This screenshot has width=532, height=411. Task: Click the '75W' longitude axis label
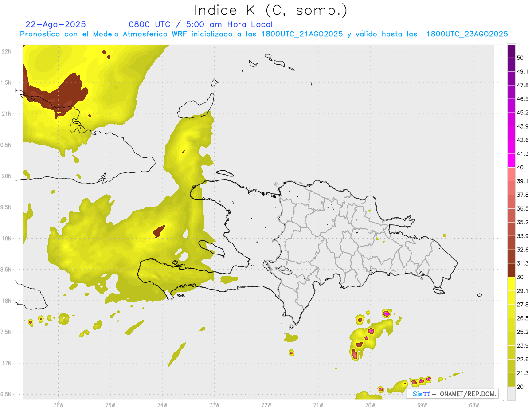click(x=110, y=405)
